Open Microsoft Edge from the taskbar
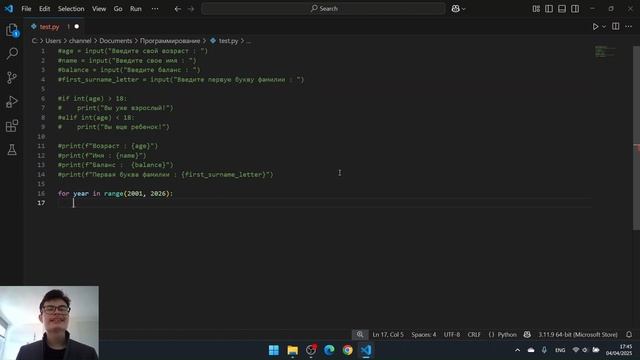Image resolution: width=640 pixels, height=360 pixels. point(329,350)
